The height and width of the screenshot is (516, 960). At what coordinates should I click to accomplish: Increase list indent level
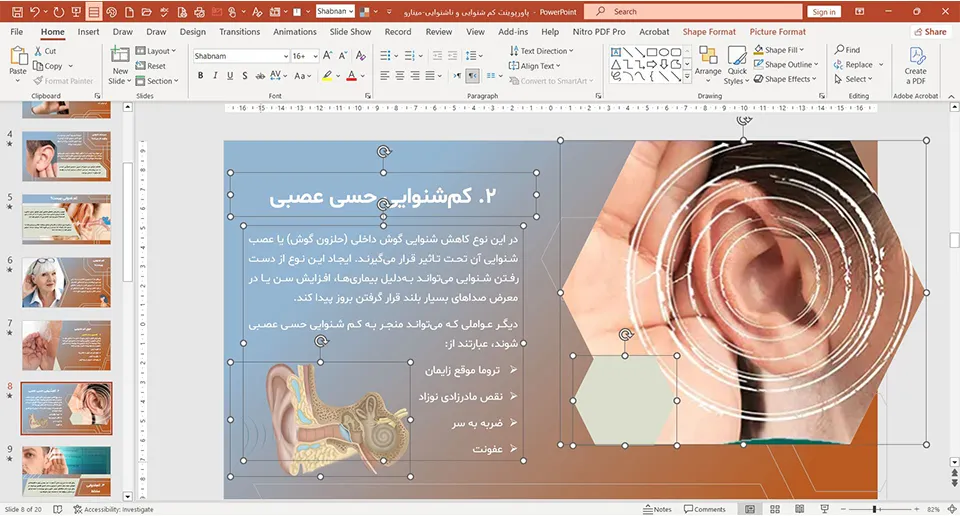point(452,56)
